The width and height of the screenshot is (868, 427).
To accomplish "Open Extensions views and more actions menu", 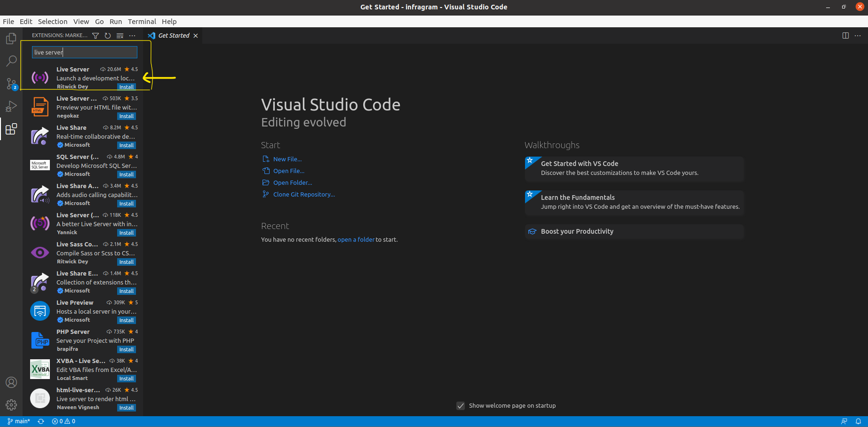I will point(132,36).
